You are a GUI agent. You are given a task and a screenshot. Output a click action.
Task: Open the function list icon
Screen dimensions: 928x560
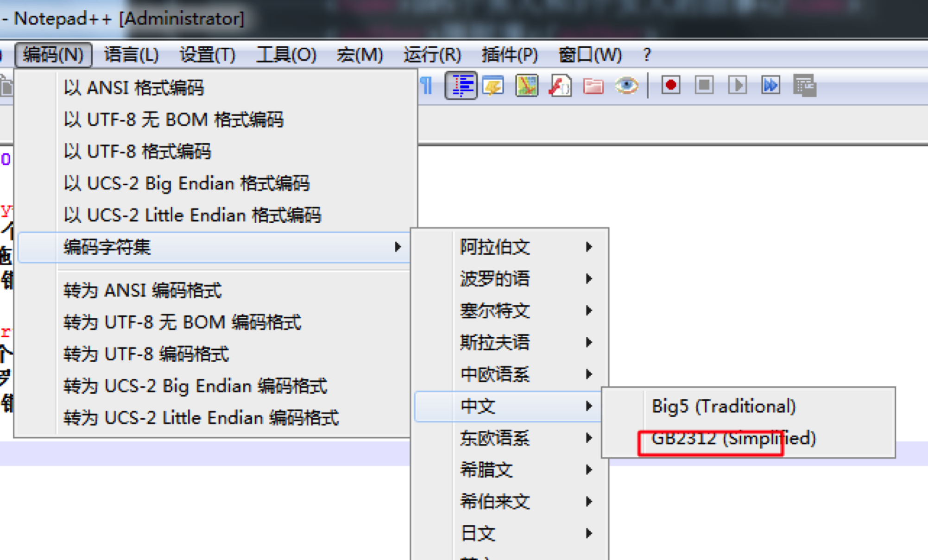(x=560, y=86)
